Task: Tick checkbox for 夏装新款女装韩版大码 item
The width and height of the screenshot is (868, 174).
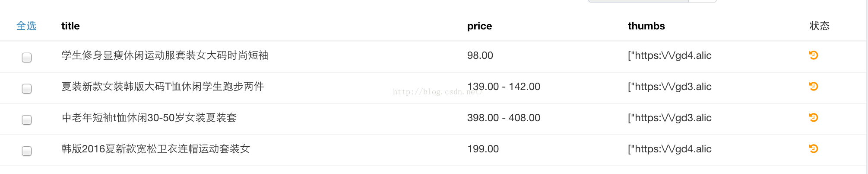Action: point(27,88)
